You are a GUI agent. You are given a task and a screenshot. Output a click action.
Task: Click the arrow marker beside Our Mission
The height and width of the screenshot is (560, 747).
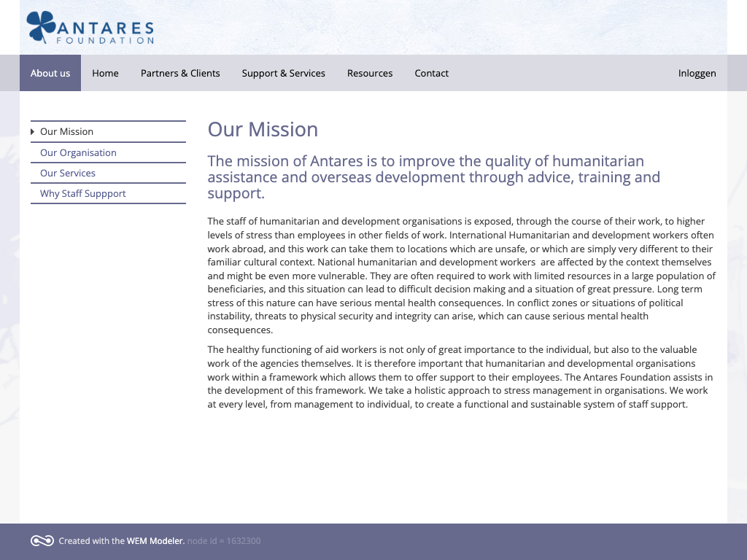tap(32, 131)
